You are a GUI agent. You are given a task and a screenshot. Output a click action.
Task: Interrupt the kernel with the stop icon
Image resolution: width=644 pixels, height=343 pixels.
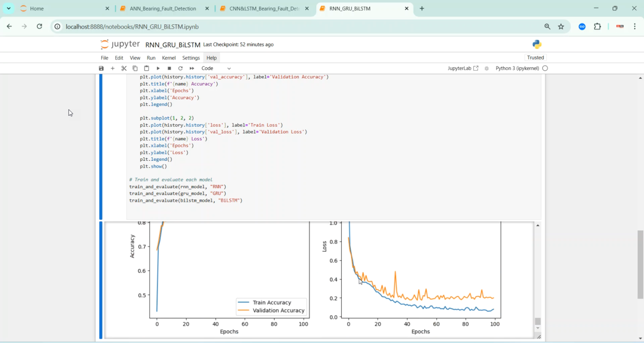point(169,69)
